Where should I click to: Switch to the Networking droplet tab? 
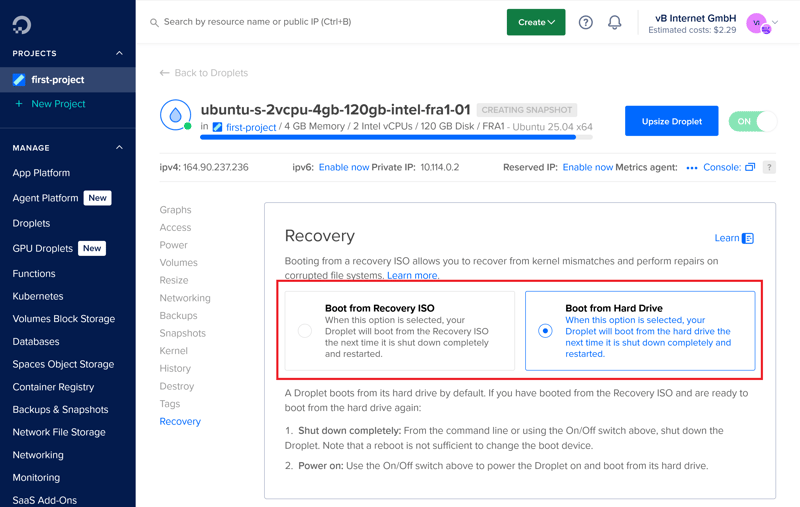[x=185, y=298]
